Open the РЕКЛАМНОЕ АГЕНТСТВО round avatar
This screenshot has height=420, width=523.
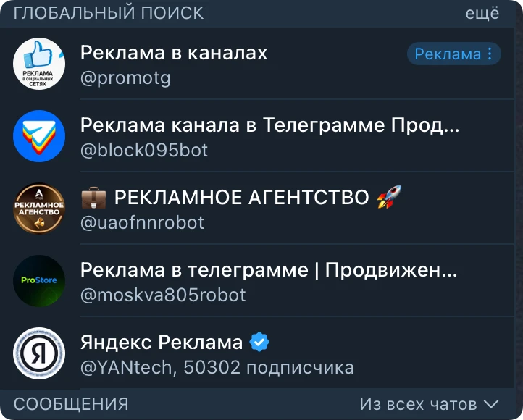point(39,209)
